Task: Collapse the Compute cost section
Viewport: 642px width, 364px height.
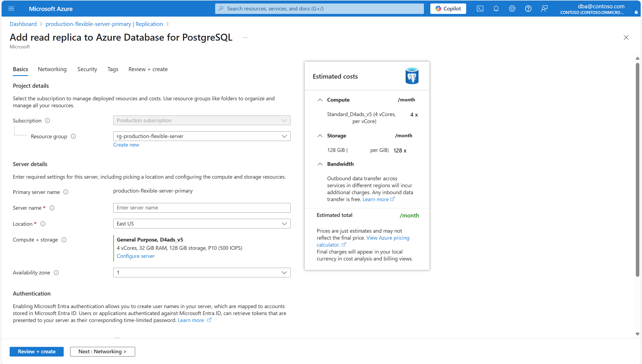Action: pyautogui.click(x=320, y=100)
